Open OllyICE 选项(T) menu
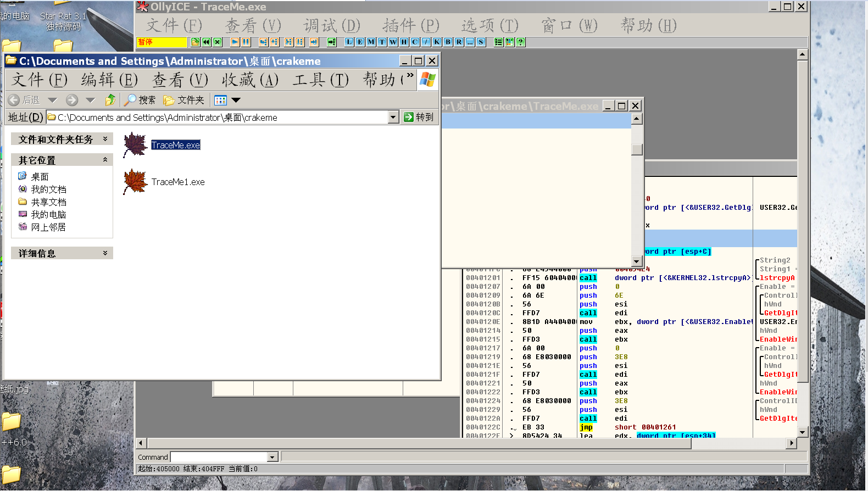 489,25
